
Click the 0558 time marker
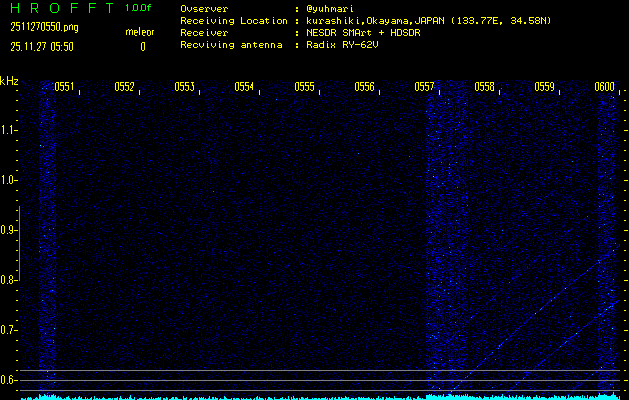[x=485, y=87]
